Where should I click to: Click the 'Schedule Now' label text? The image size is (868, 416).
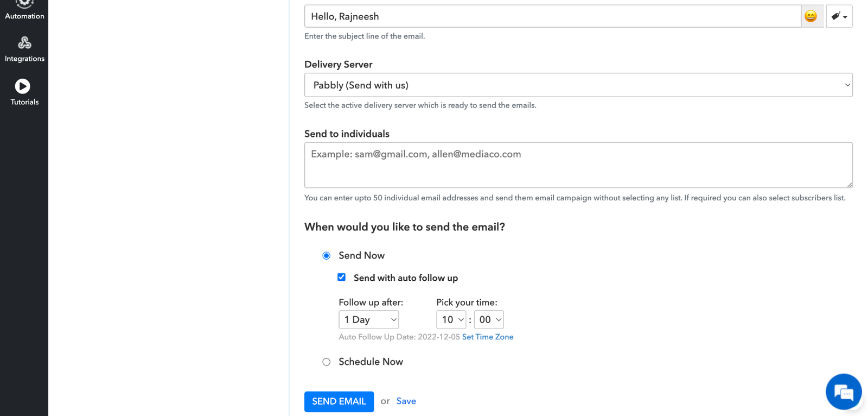pyautogui.click(x=371, y=362)
